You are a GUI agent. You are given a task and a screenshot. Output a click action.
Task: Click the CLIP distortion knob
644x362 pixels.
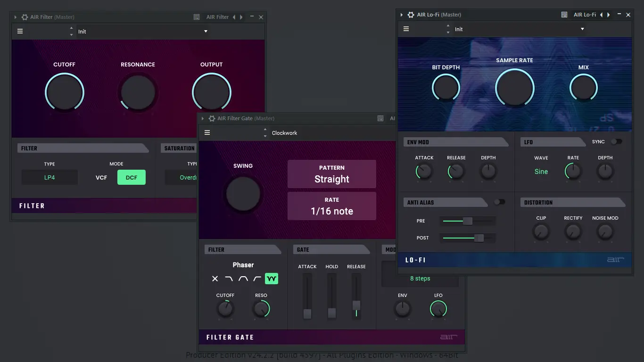point(541,232)
